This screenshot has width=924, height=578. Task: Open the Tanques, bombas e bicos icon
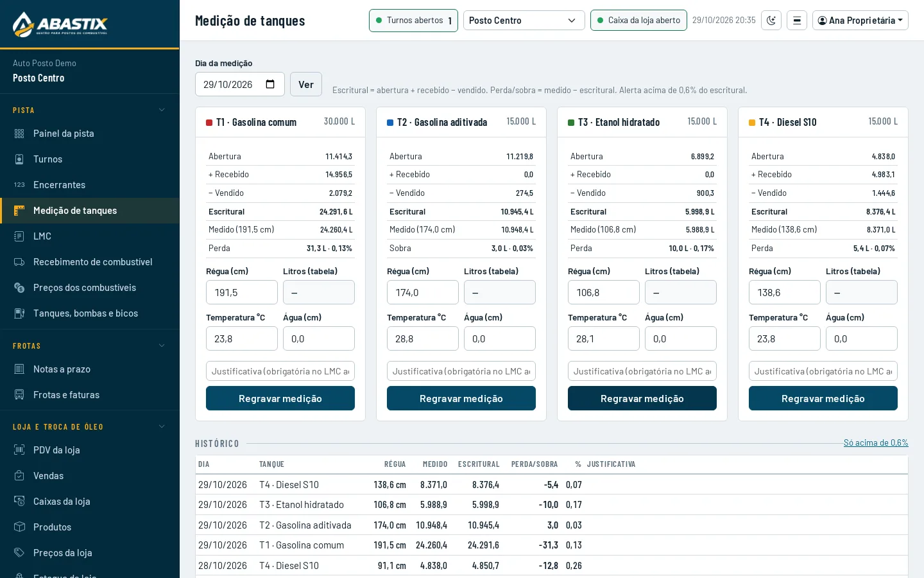click(x=19, y=313)
